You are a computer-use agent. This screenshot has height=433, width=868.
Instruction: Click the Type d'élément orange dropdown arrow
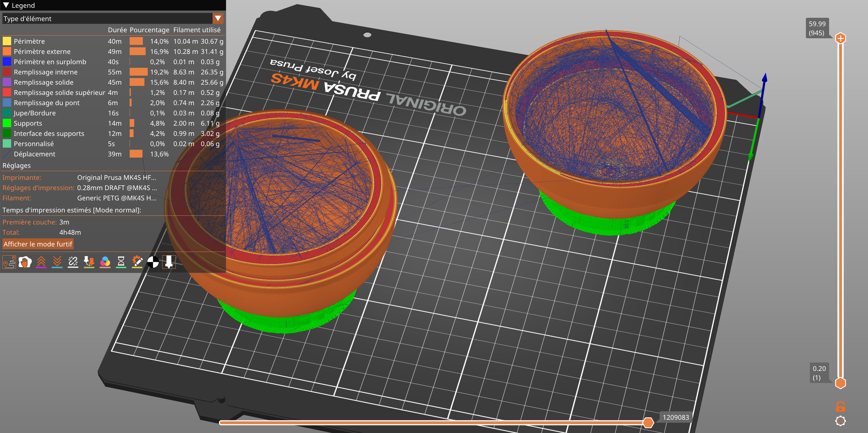click(218, 18)
